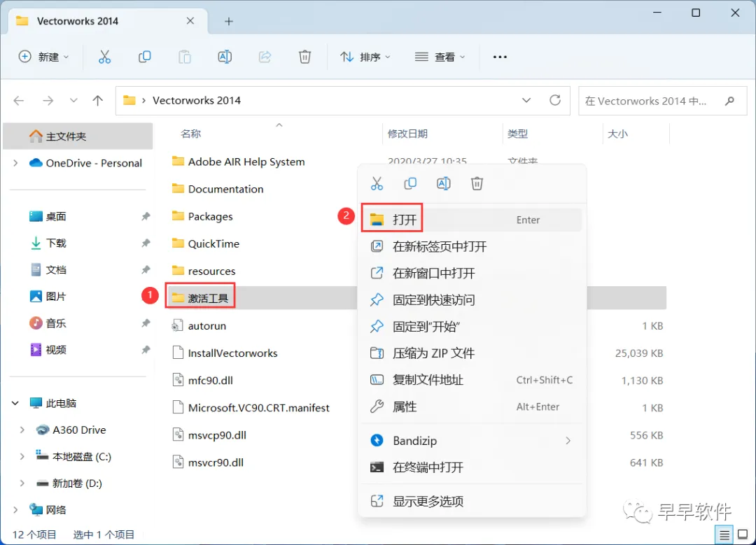This screenshot has width=756, height=545.
Task: Select 固定到快速访问 menu entry
Action: click(472, 299)
